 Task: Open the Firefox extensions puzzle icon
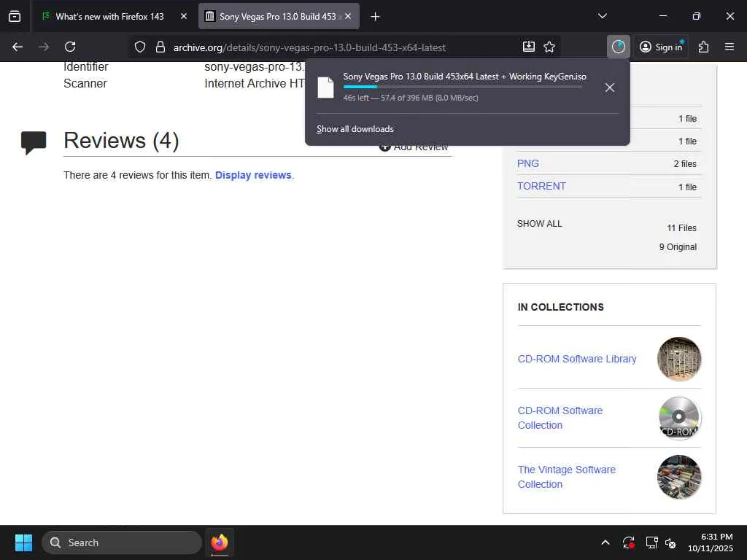(x=704, y=47)
